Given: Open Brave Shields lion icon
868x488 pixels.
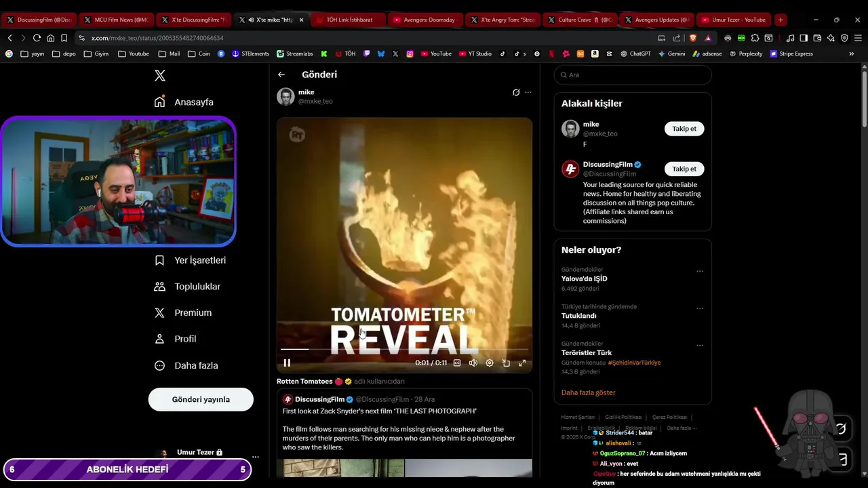Looking at the screenshot, I should [693, 38].
